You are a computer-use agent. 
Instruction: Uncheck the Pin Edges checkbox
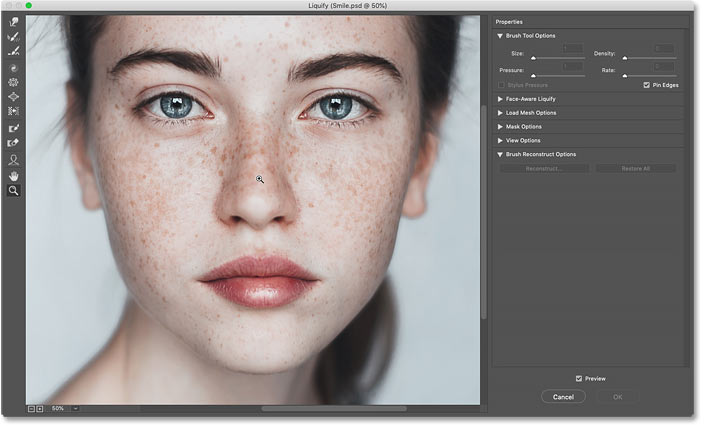(x=646, y=86)
